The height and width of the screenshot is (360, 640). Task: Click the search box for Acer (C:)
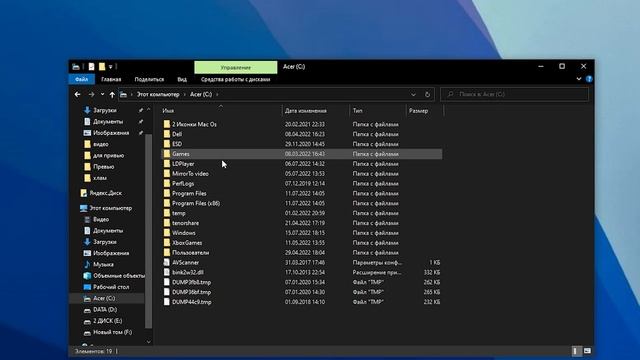[515, 94]
